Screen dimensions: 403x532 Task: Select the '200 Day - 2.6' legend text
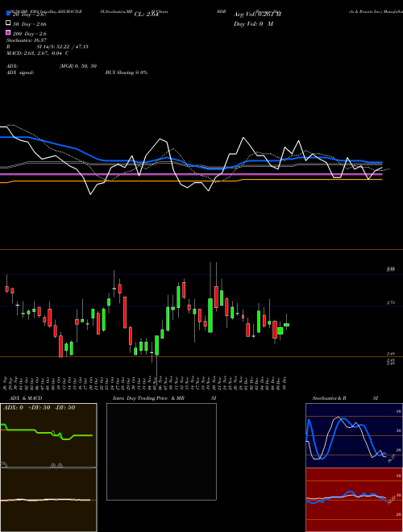(x=30, y=34)
